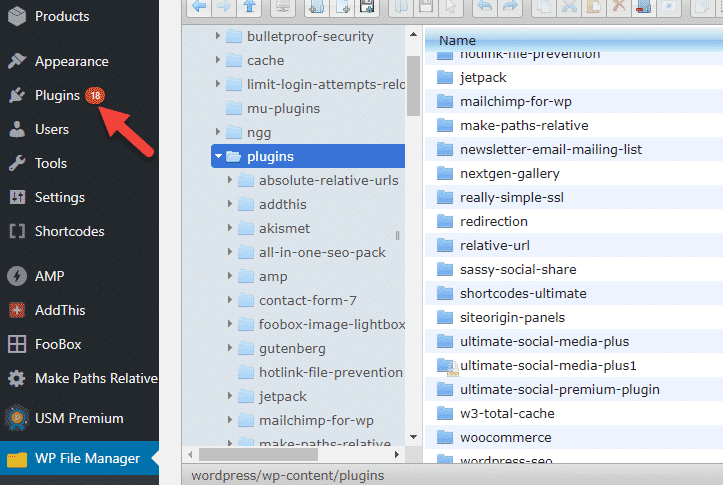Image resolution: width=723 pixels, height=485 pixels.
Task: Expand the gutenberg tree folder
Action: 230,348
